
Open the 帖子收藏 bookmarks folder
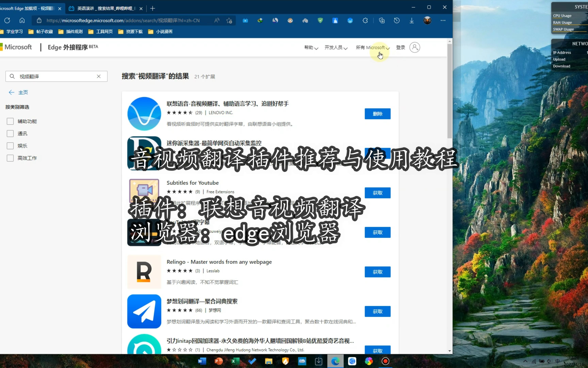pyautogui.click(x=40, y=31)
